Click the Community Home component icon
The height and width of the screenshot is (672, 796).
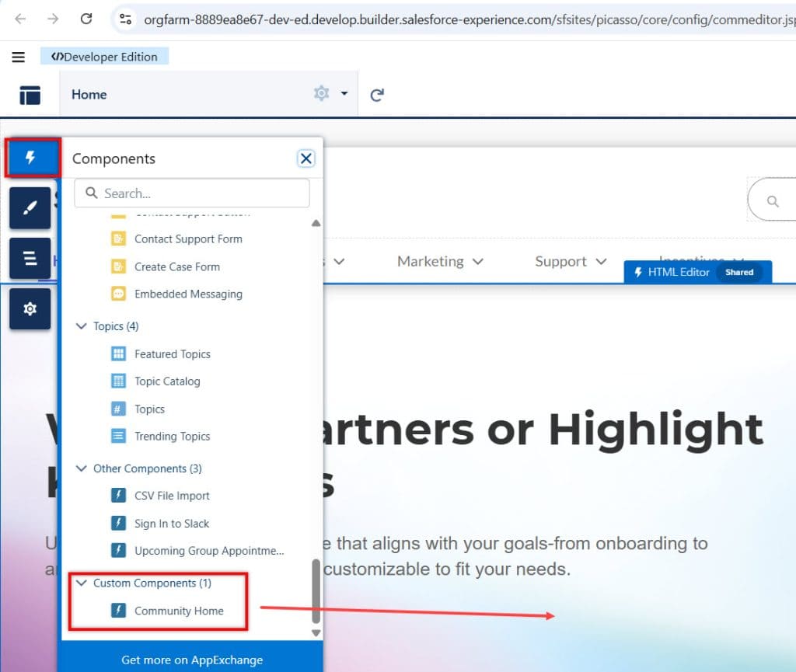coord(118,610)
